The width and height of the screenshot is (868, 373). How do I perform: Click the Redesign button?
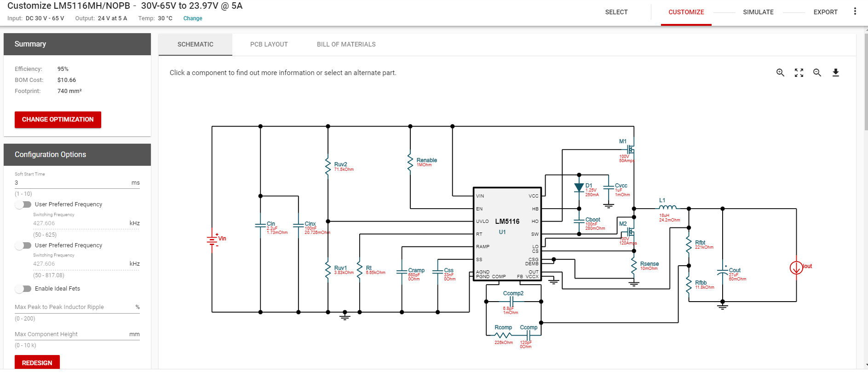coord(37,362)
